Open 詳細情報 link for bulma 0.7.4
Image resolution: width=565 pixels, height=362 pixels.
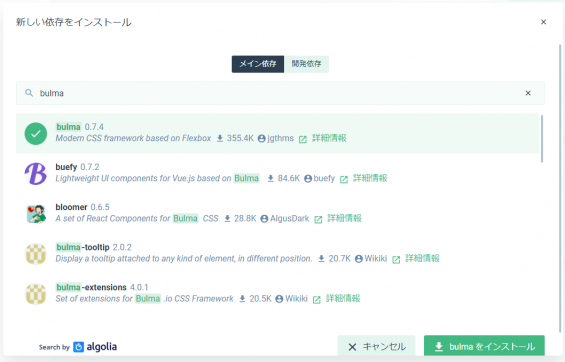(329, 138)
